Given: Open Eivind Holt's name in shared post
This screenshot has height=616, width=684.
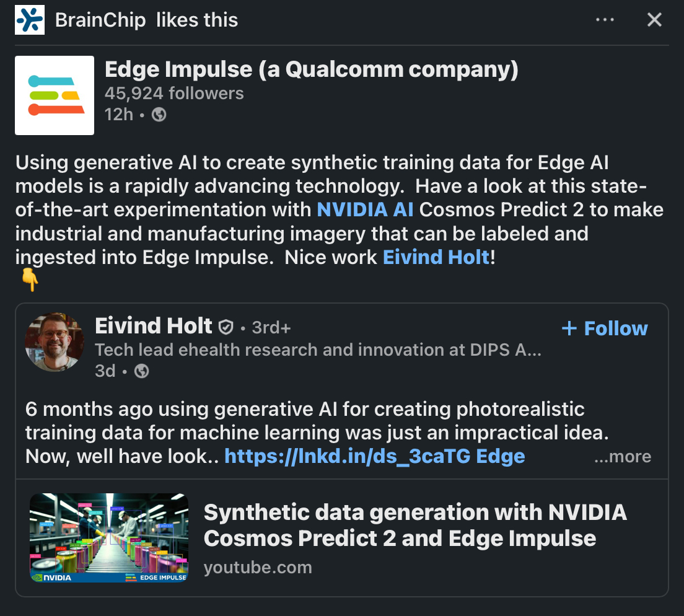Looking at the screenshot, I should point(154,326).
